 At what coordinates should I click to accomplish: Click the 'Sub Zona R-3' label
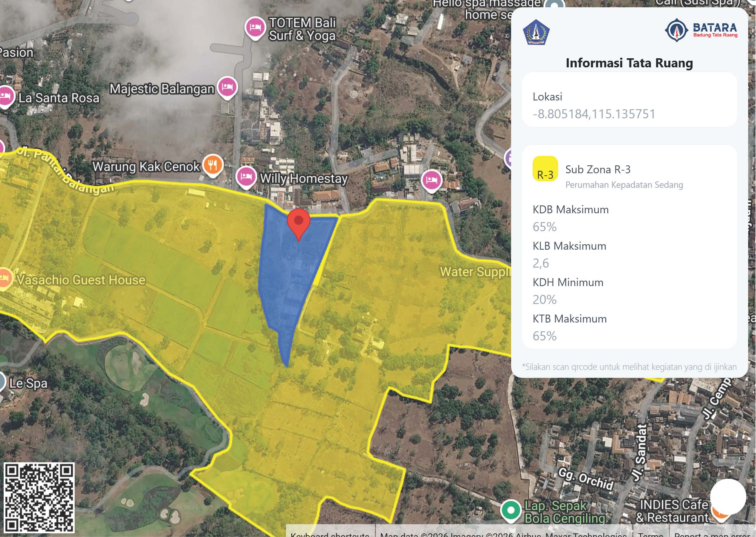coord(598,169)
